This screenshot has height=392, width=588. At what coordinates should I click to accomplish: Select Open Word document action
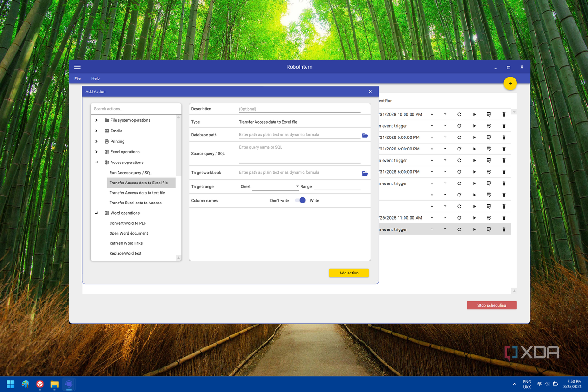tap(129, 233)
